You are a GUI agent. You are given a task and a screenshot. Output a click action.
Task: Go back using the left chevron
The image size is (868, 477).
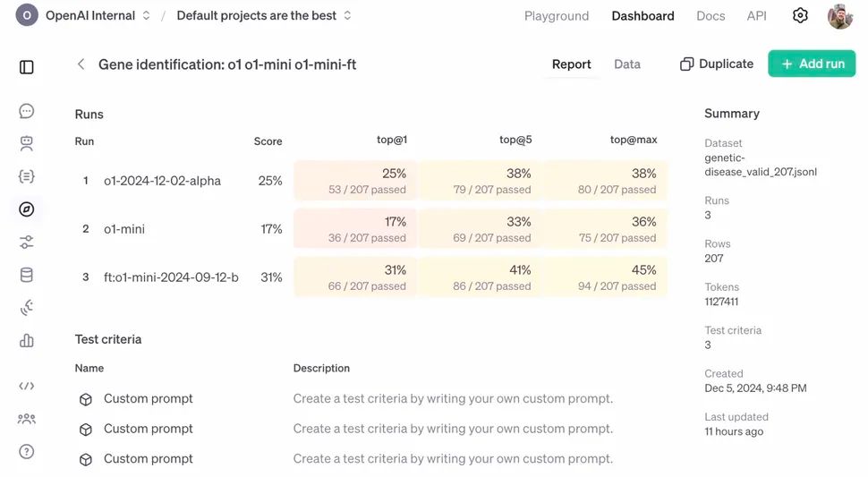pyautogui.click(x=81, y=64)
